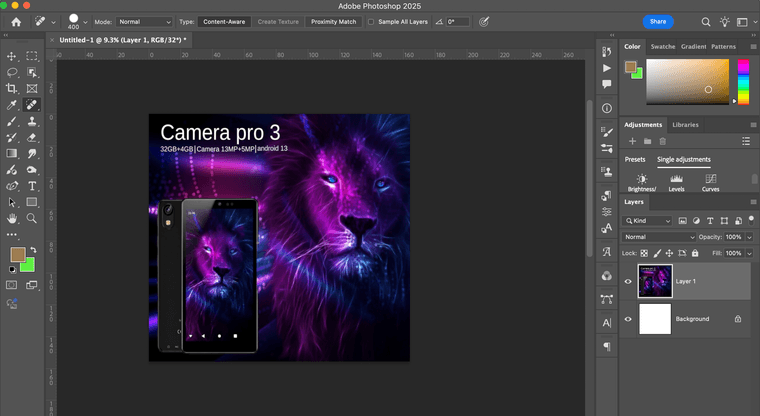Select the Hand tool

[11, 218]
